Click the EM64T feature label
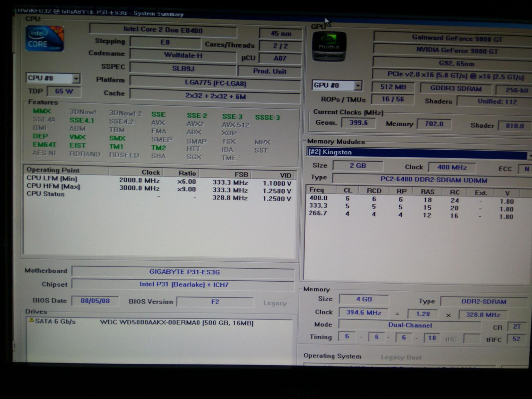Image resolution: width=532 pixels, height=399 pixels. pos(44,145)
